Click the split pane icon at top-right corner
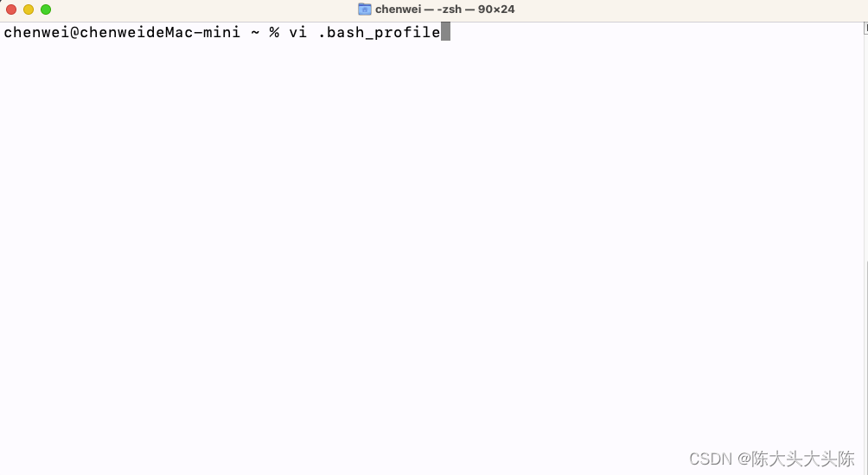 click(x=865, y=29)
